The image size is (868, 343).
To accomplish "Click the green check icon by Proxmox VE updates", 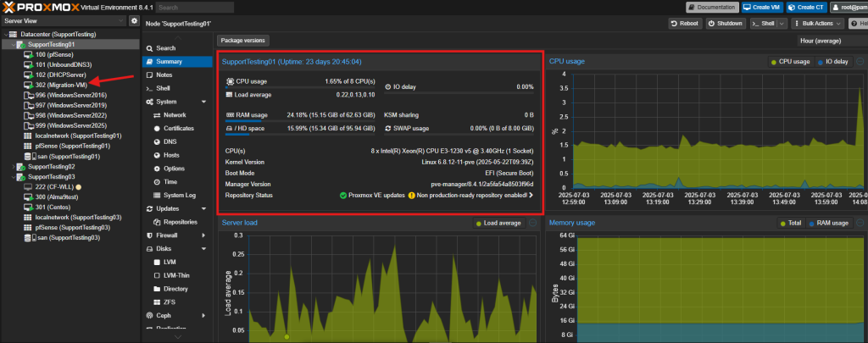I will coord(343,196).
